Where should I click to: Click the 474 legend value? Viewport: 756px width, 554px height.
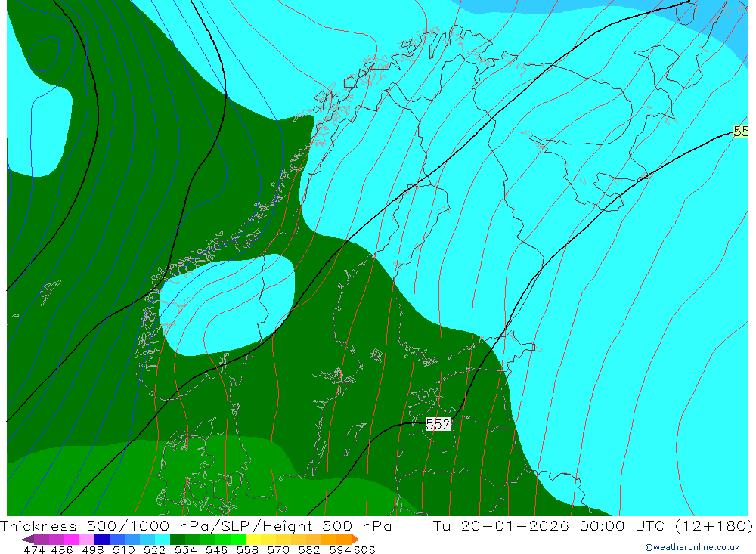34,549
